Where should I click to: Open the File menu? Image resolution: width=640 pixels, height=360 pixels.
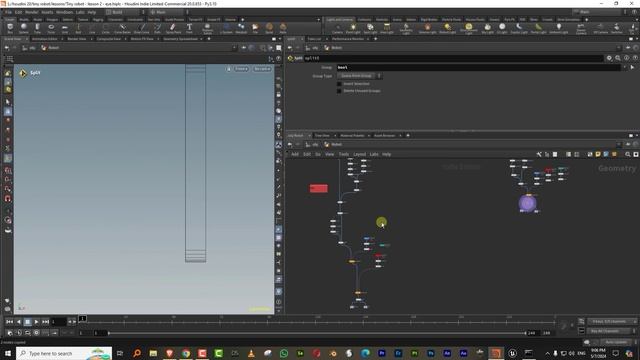8,12
